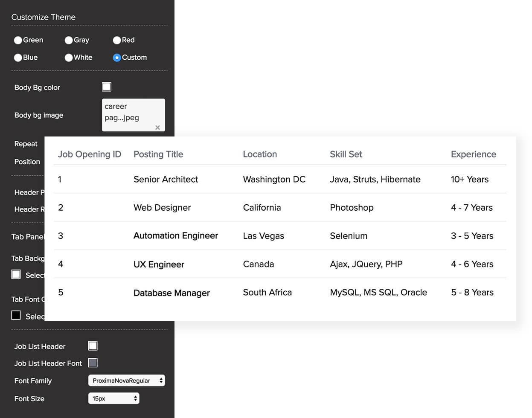Select the Custom theme radio button

click(117, 58)
